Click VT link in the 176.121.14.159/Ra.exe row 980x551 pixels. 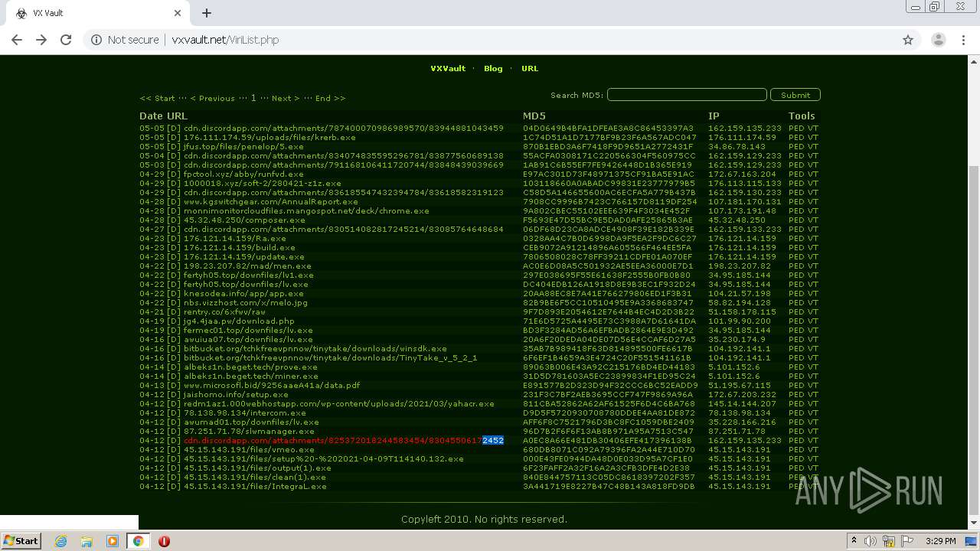(812, 238)
